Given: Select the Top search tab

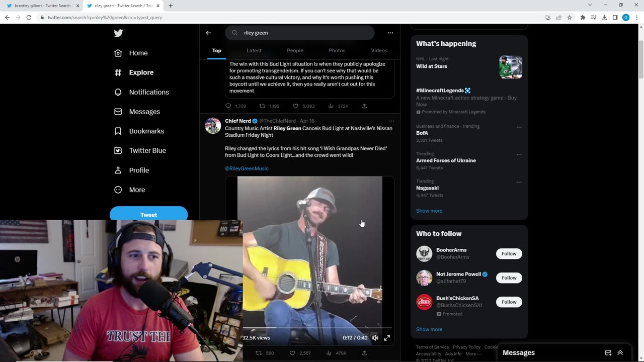Looking at the screenshot, I should coord(216,50).
